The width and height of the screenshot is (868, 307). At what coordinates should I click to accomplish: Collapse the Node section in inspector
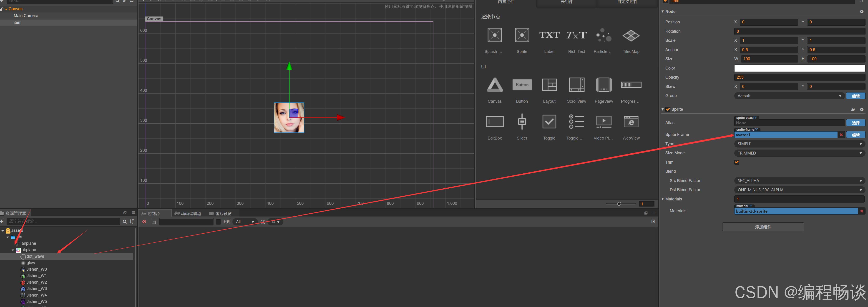tap(662, 11)
